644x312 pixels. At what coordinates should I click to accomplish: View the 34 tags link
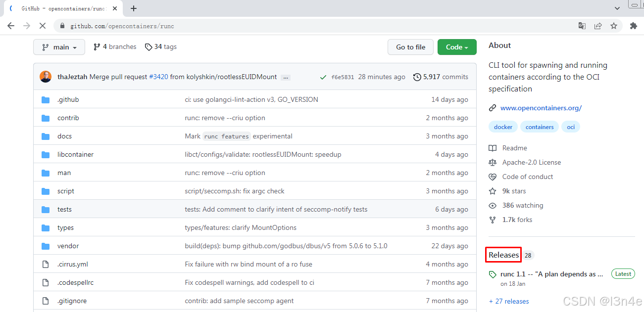pos(161,46)
